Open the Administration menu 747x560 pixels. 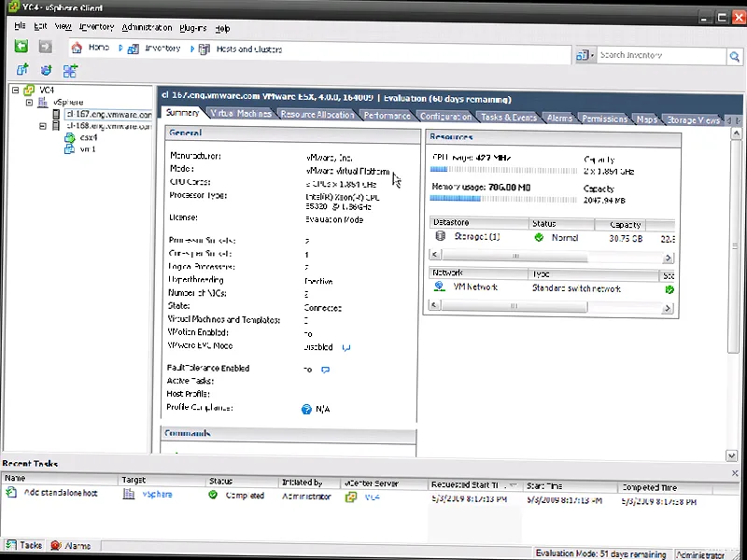pos(147,27)
